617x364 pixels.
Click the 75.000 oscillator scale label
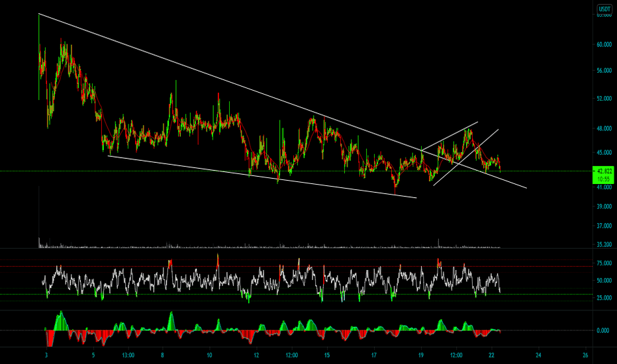coord(604,263)
